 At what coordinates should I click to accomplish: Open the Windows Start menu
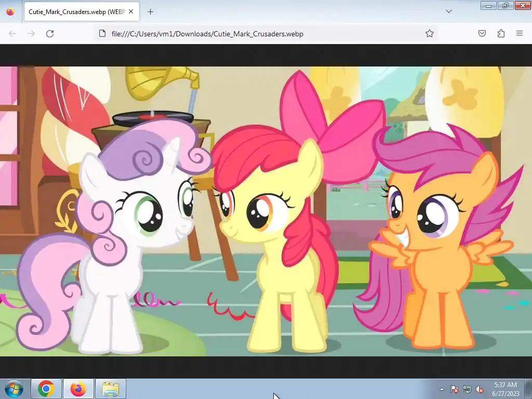tap(14, 389)
